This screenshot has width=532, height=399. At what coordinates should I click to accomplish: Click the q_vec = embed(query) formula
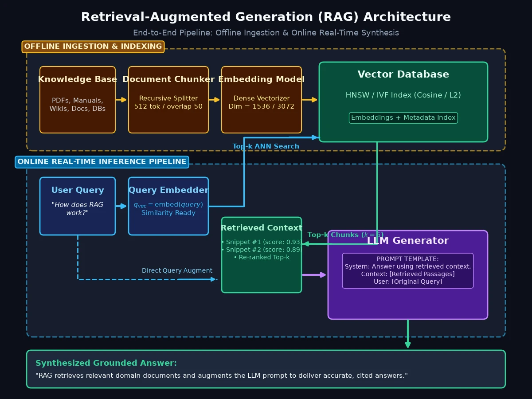[168, 205]
